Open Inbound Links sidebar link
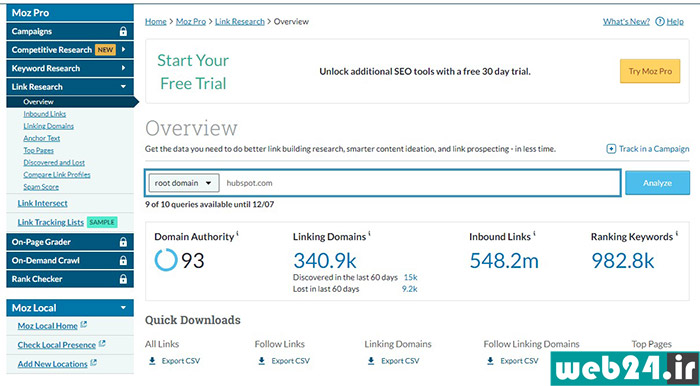The width and height of the screenshot is (700, 386). point(45,114)
